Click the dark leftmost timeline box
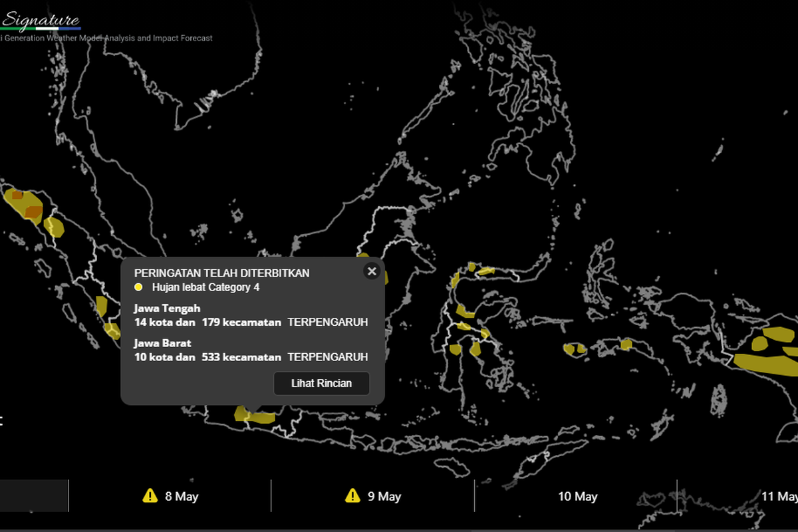Viewport: 798px width, 532px height. (33, 495)
